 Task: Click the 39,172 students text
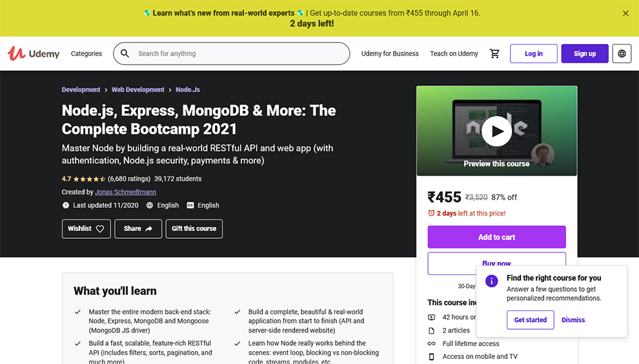click(x=177, y=179)
